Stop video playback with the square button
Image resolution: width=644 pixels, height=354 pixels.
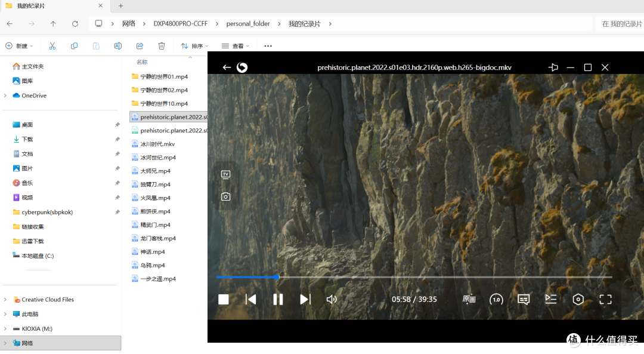click(x=224, y=299)
